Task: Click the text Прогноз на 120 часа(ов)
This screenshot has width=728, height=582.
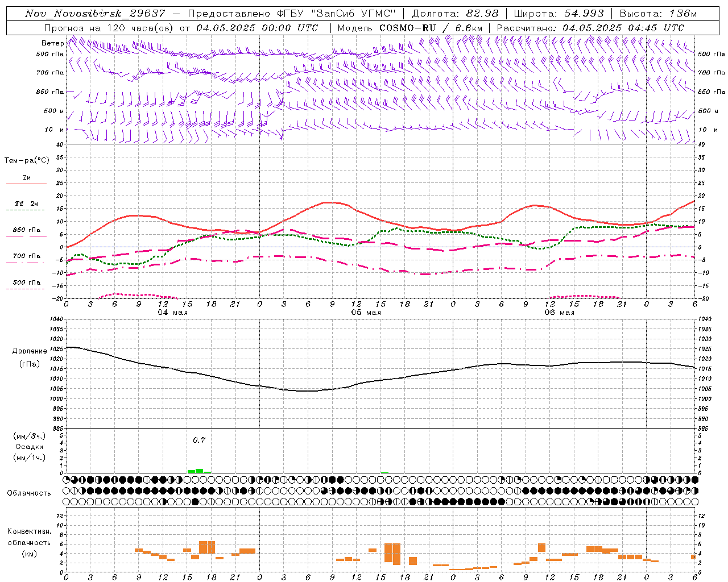Action: pos(109,28)
